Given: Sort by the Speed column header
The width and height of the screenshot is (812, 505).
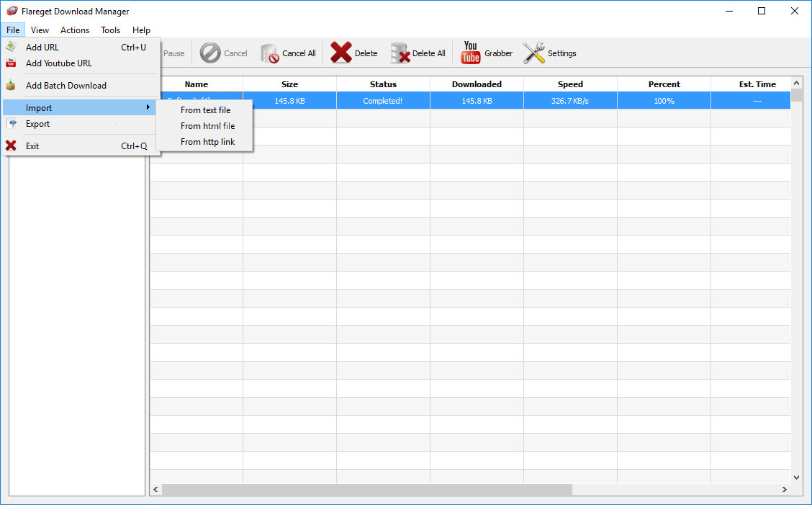Looking at the screenshot, I should point(570,84).
